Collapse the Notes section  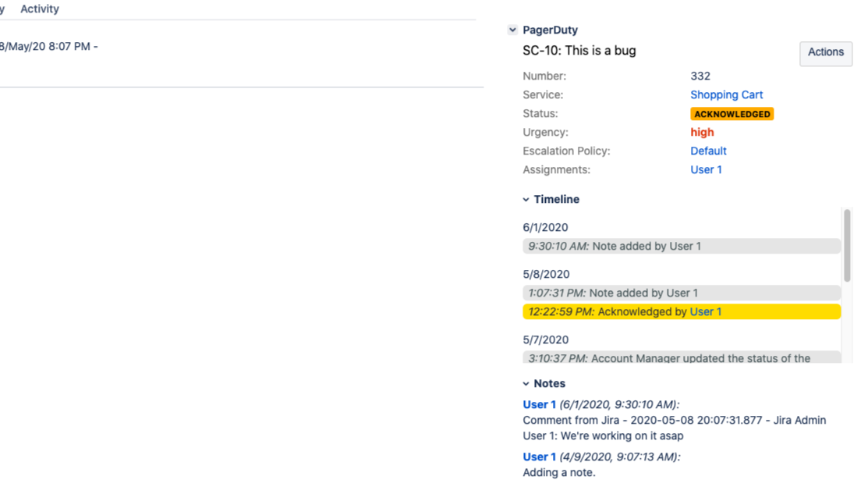click(526, 384)
